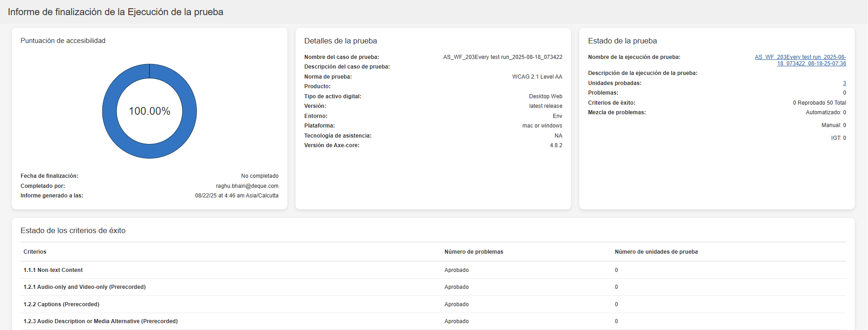Select the 1.1.1 Non-text Content criterion
The image size is (868, 330).
53,270
